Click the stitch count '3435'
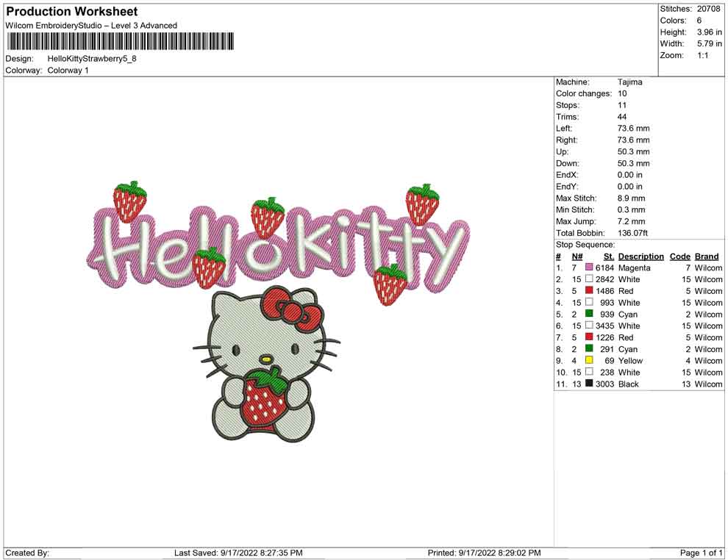This screenshot has height=560, width=728. pos(605,326)
